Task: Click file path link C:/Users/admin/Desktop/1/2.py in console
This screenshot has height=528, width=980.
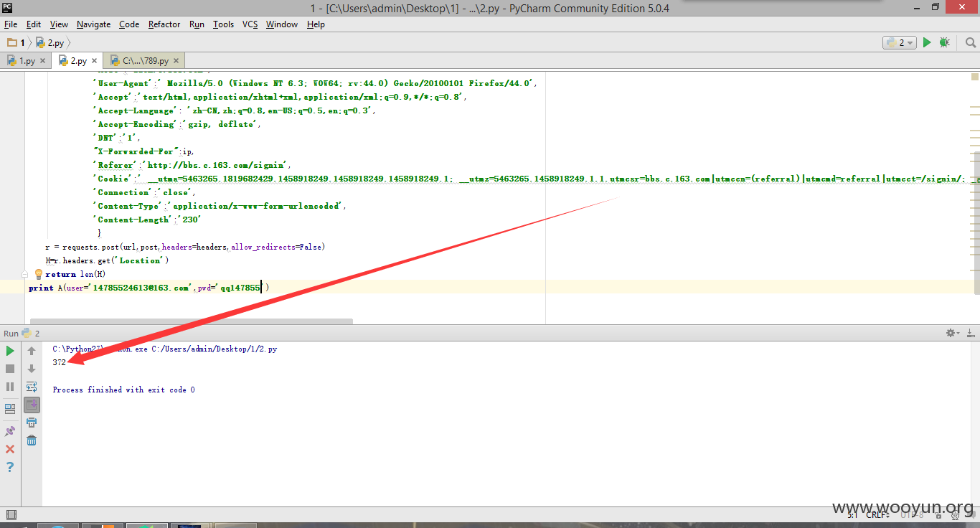Action: coord(214,349)
